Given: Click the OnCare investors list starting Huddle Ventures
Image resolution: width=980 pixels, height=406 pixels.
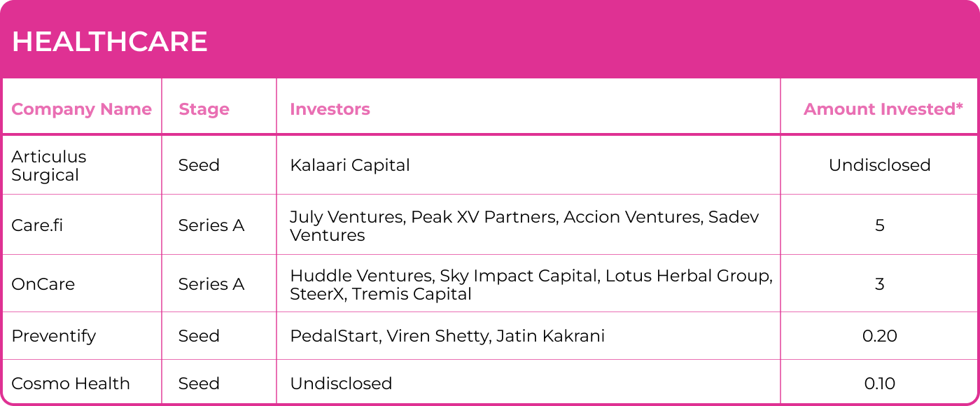Looking at the screenshot, I should (x=531, y=284).
